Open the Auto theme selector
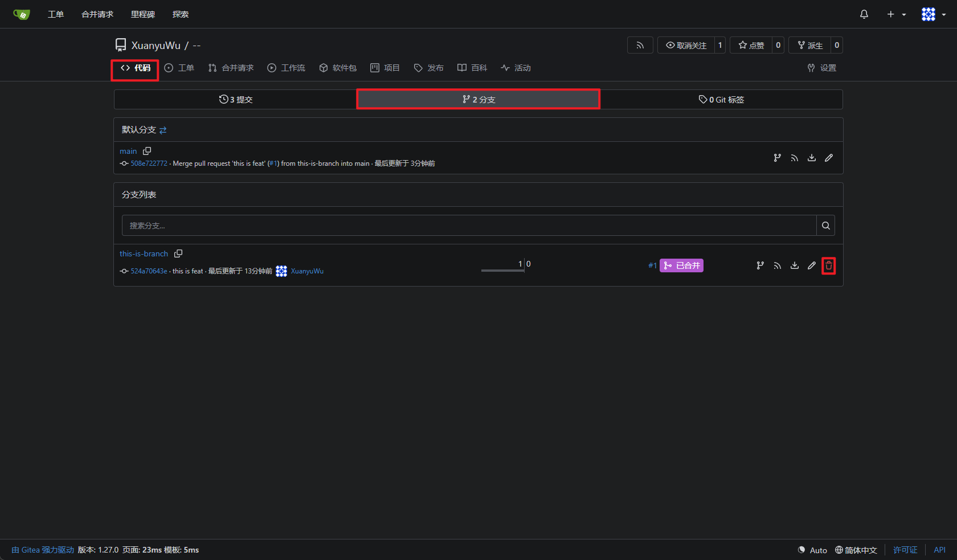 coord(813,550)
